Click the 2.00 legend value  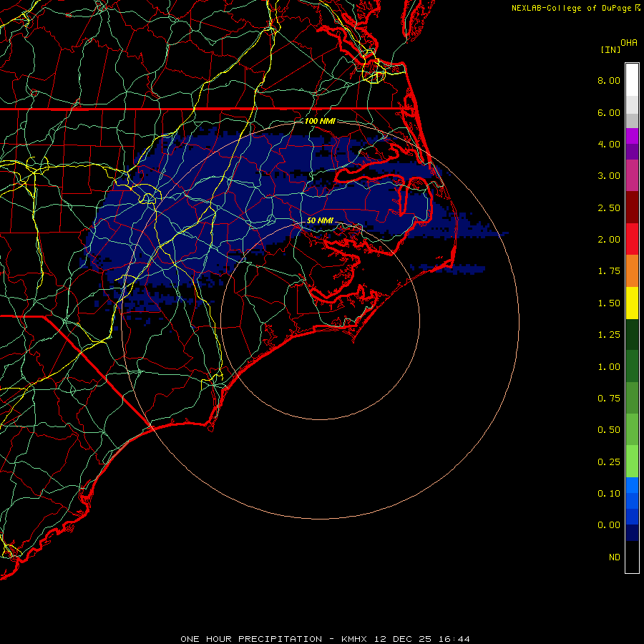[x=609, y=240]
